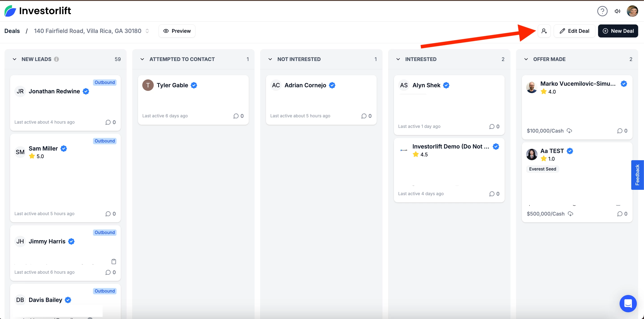Open the deal address selector dropdown
Image resolution: width=644 pixels, height=319 pixels.
[x=147, y=31]
